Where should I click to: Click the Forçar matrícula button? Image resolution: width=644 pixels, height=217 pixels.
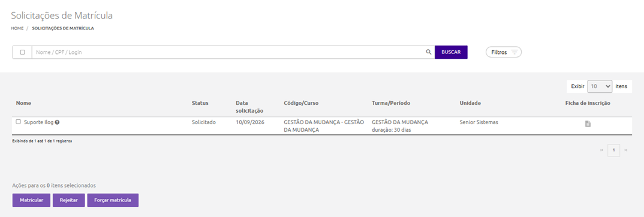click(113, 200)
